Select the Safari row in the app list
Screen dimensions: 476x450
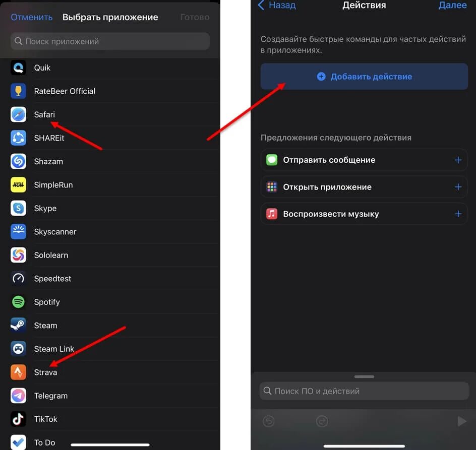point(110,114)
